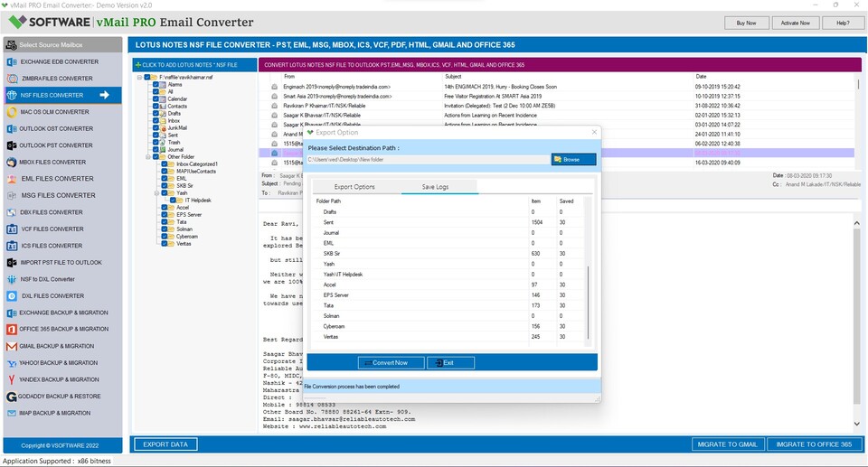Viewport: 868px width, 467px height.
Task: Click the Office 365 Backup & Migration icon
Action: click(x=12, y=329)
